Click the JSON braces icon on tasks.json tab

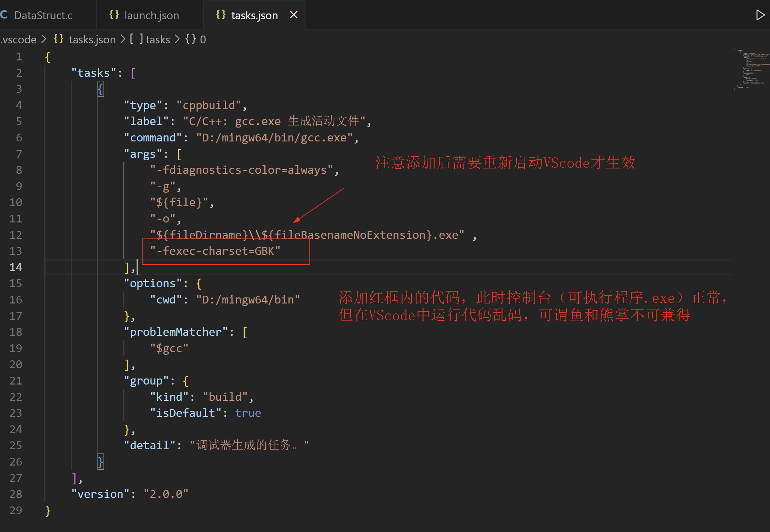[221, 15]
